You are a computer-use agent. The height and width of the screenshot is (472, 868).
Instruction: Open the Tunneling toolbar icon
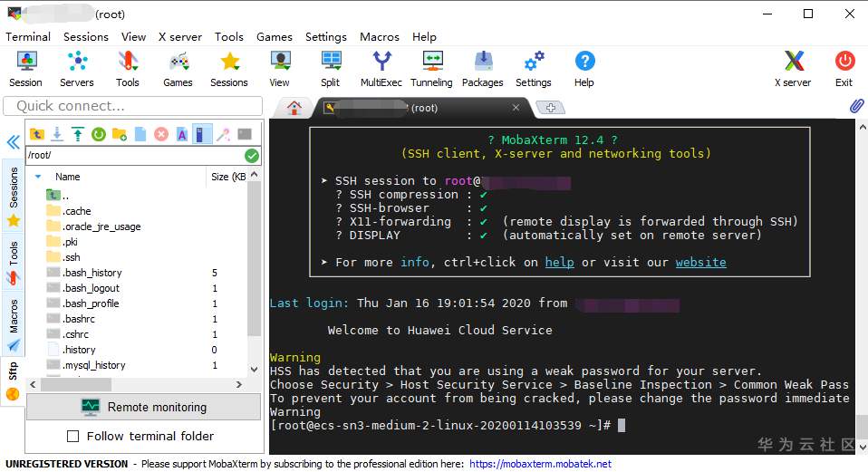click(x=432, y=69)
